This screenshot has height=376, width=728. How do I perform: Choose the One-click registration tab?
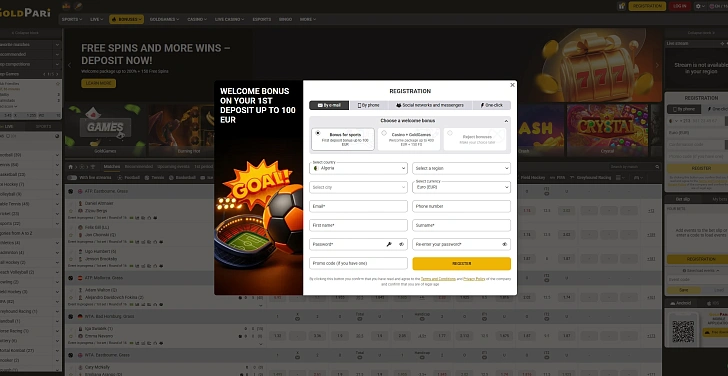[492, 105]
